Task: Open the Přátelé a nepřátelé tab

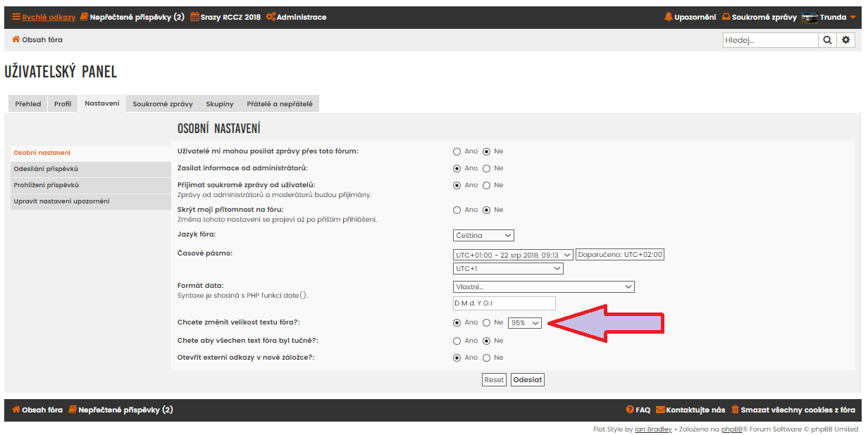Action: click(279, 104)
